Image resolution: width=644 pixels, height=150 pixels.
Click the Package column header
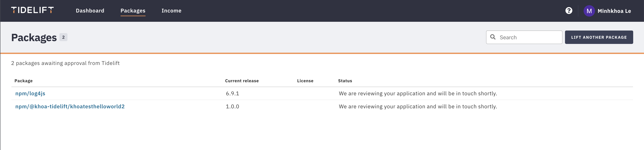(23, 81)
